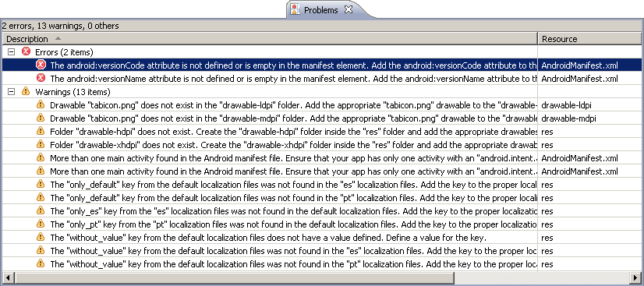Click the error icon of the versionName row
Image resolution: width=644 pixels, height=286 pixels.
coord(41,79)
